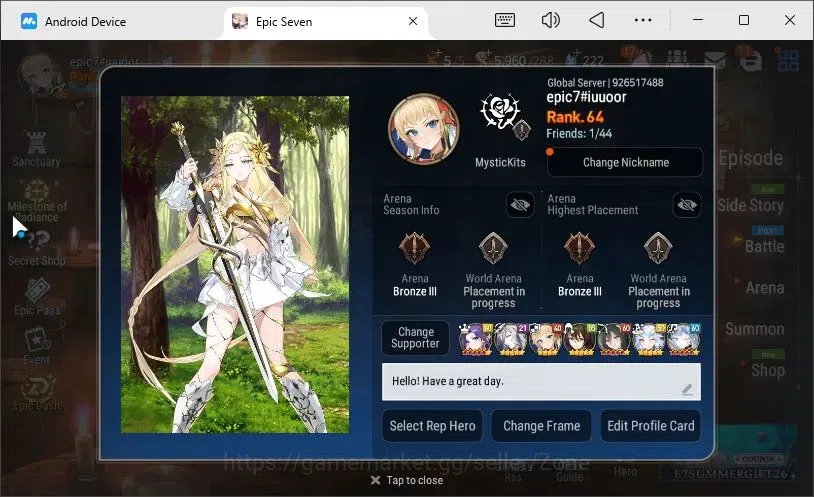
Task: Click the 'Friends: 1/44' text
Action: click(579, 134)
